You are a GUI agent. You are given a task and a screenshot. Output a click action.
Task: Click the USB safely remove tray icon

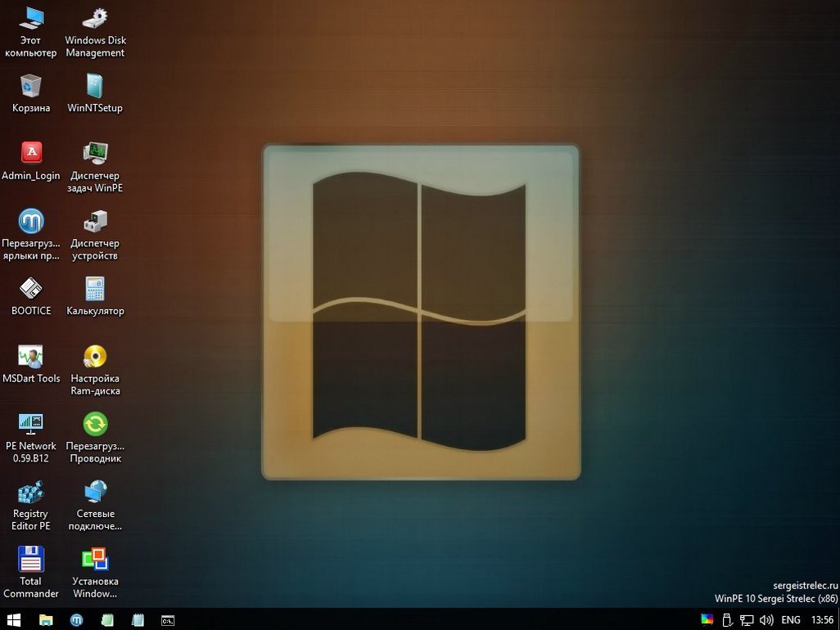point(727,620)
